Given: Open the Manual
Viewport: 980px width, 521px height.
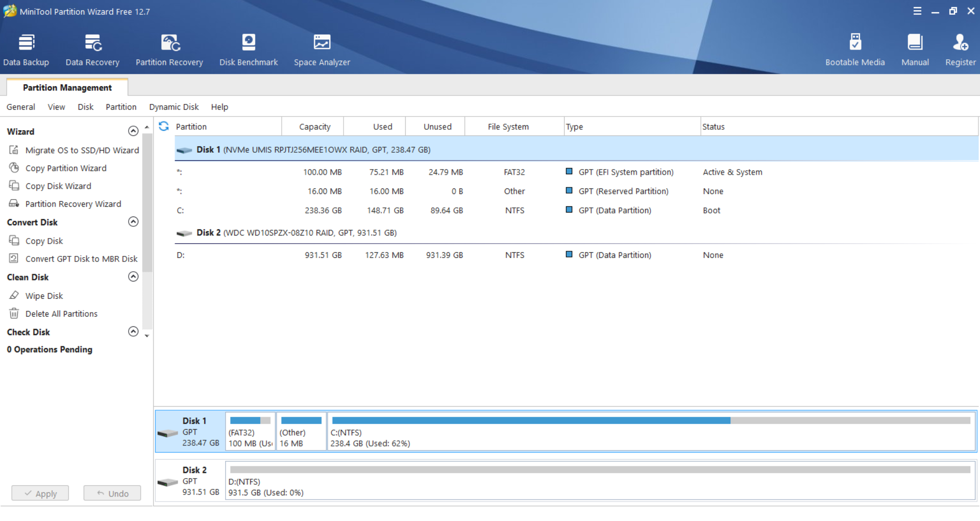Looking at the screenshot, I should point(915,50).
